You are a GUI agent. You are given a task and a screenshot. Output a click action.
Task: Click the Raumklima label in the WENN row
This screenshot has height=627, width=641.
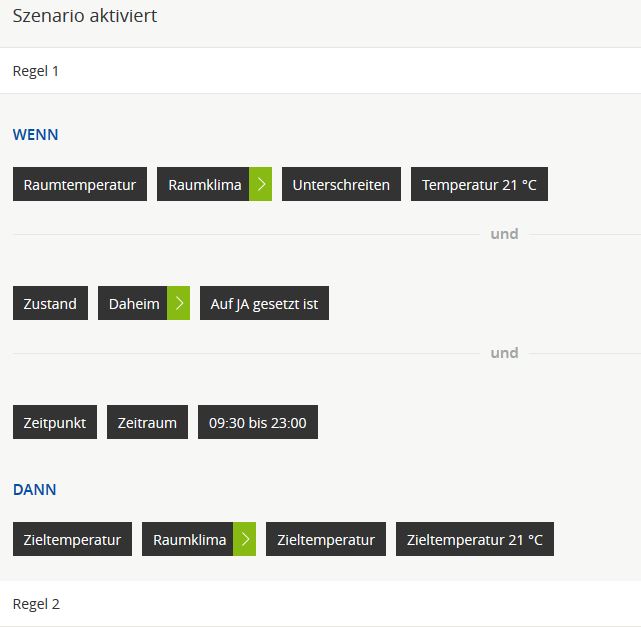coord(204,184)
